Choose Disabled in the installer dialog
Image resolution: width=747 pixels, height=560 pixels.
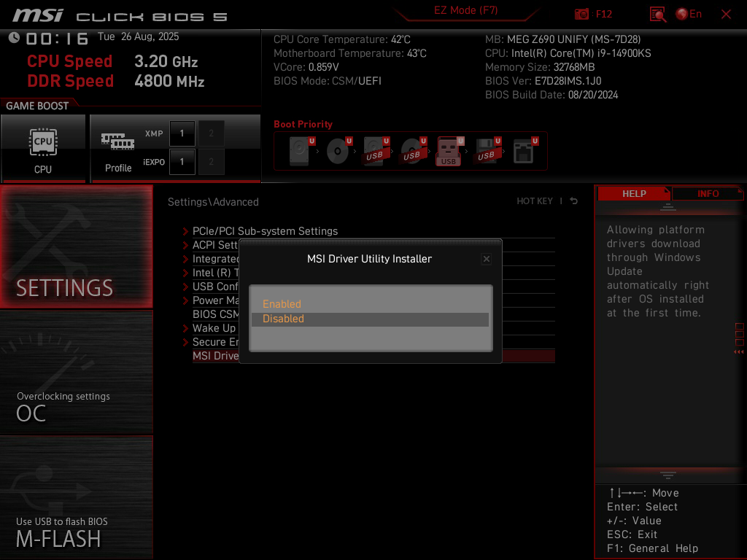[370, 319]
